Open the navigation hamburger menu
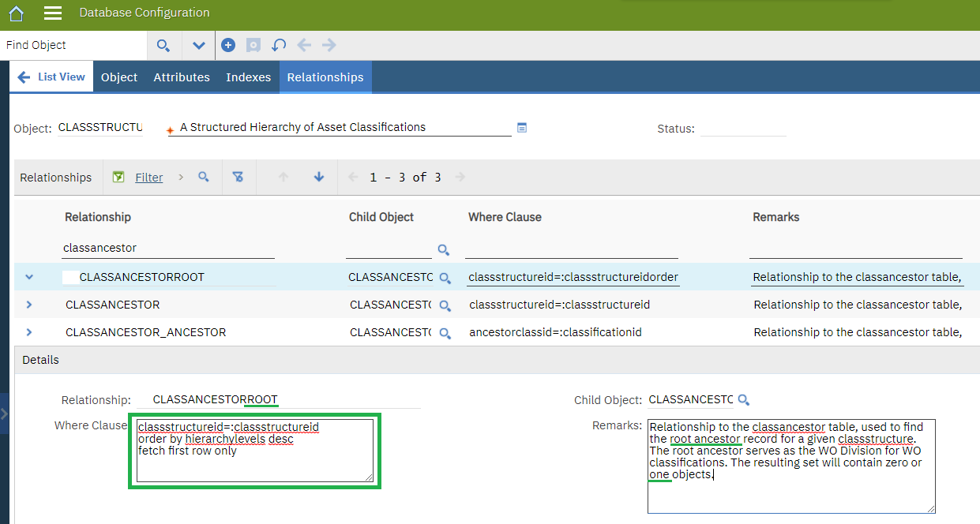 tap(52, 13)
